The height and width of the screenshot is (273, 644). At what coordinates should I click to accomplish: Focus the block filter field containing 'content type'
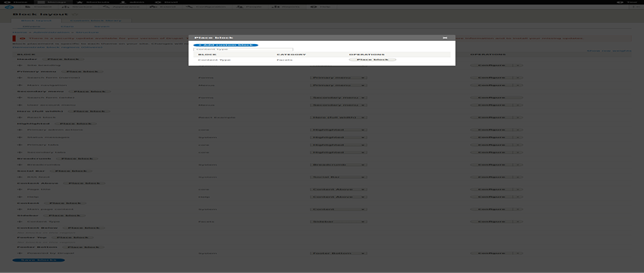pyautogui.click(x=242, y=49)
